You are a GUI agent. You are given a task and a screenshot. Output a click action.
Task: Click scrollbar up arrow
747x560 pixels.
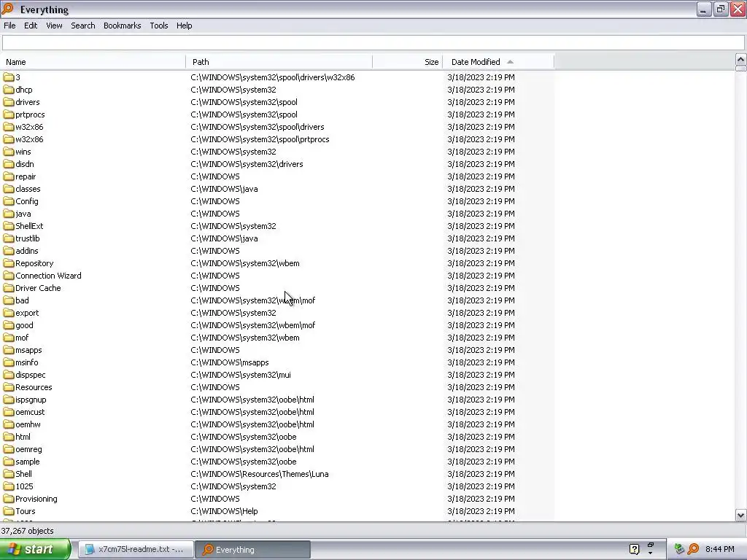pos(740,59)
